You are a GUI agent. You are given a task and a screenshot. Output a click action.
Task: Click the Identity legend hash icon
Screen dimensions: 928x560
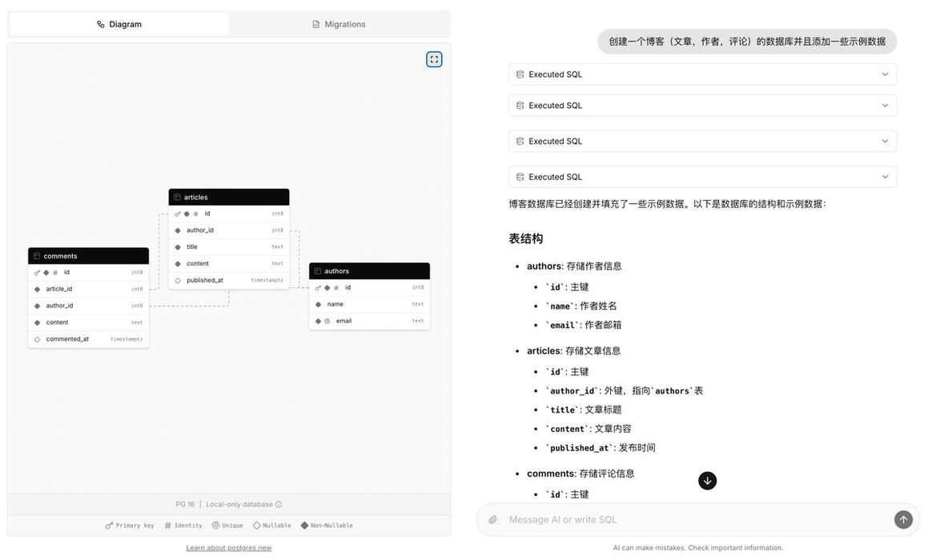point(168,525)
